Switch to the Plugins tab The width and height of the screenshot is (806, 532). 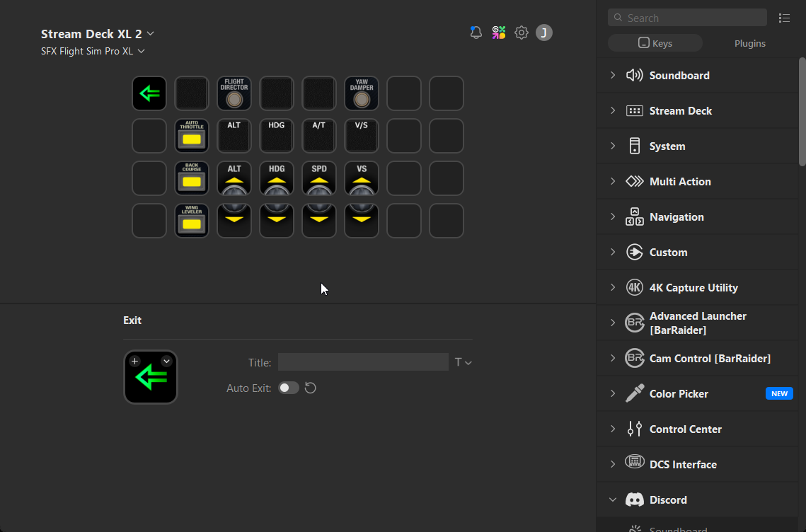click(749, 43)
